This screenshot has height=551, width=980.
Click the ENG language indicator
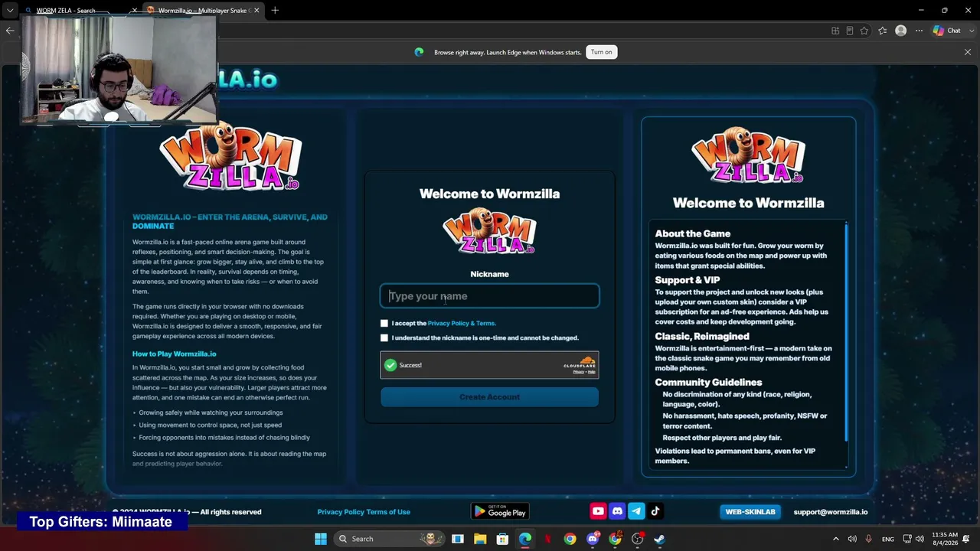click(888, 539)
